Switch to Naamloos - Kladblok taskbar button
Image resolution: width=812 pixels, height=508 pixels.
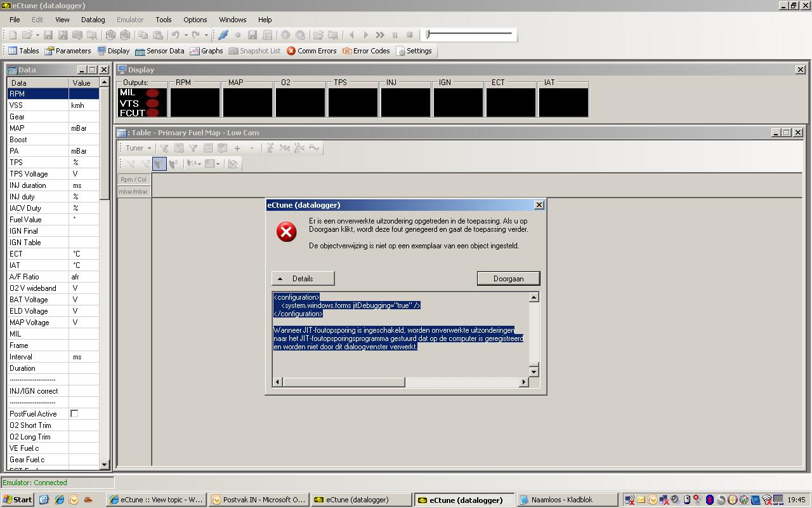point(566,500)
